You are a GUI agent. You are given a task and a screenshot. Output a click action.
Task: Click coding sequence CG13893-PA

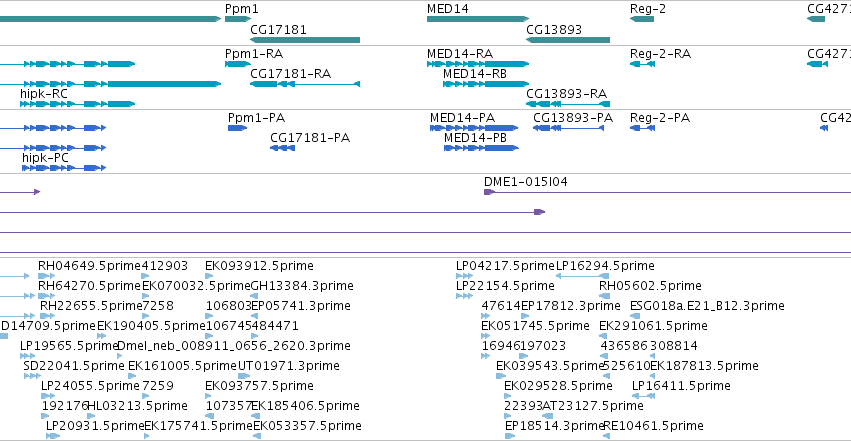pyautogui.click(x=573, y=118)
